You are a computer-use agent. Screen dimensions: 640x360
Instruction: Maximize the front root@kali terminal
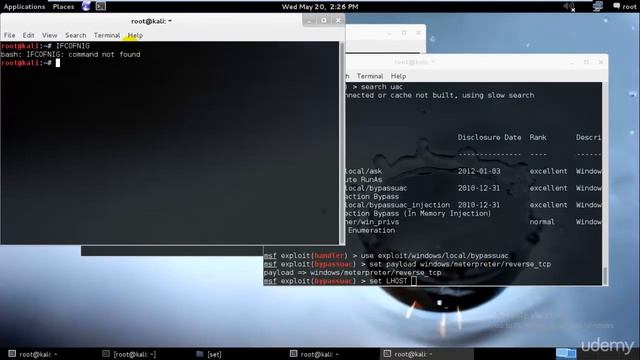tap(324, 20)
